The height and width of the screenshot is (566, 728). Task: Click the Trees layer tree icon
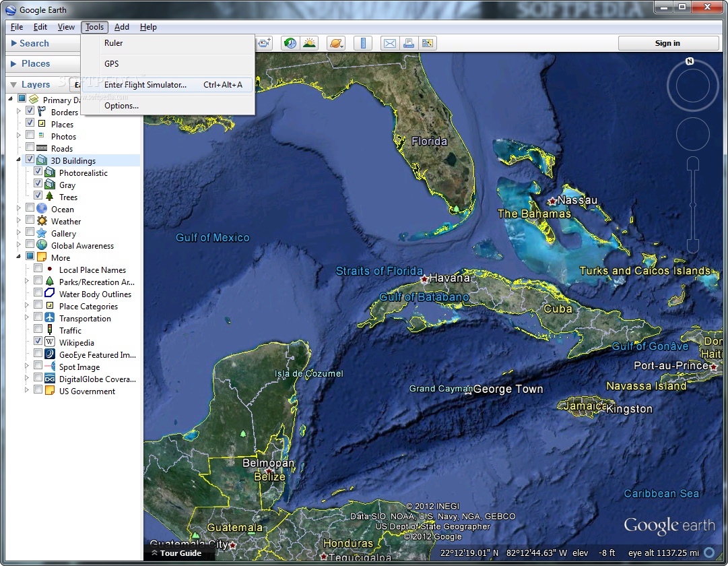pos(50,197)
